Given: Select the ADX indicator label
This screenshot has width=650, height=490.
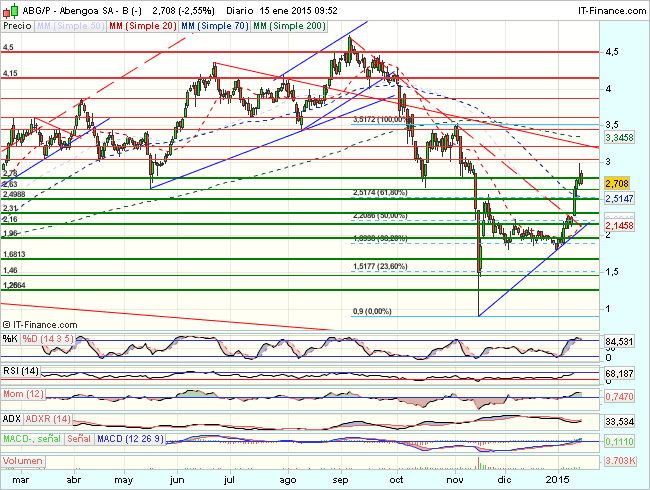Looking at the screenshot, I should [12, 419].
